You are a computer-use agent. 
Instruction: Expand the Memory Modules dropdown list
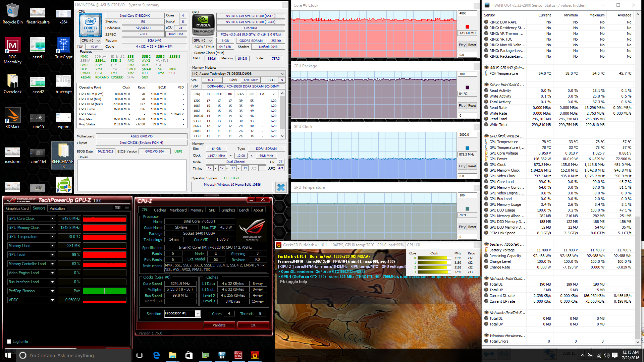pos(238,74)
